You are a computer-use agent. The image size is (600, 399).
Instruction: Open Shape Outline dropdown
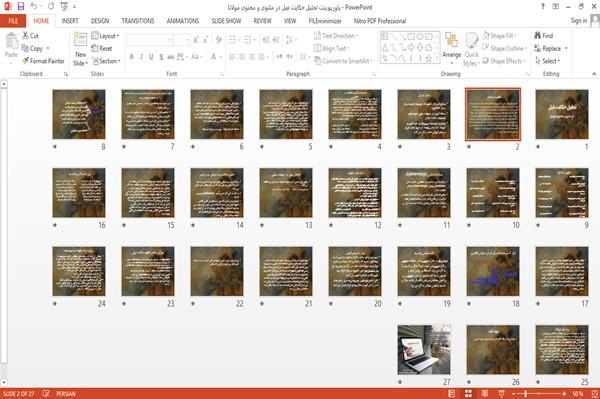[505, 48]
